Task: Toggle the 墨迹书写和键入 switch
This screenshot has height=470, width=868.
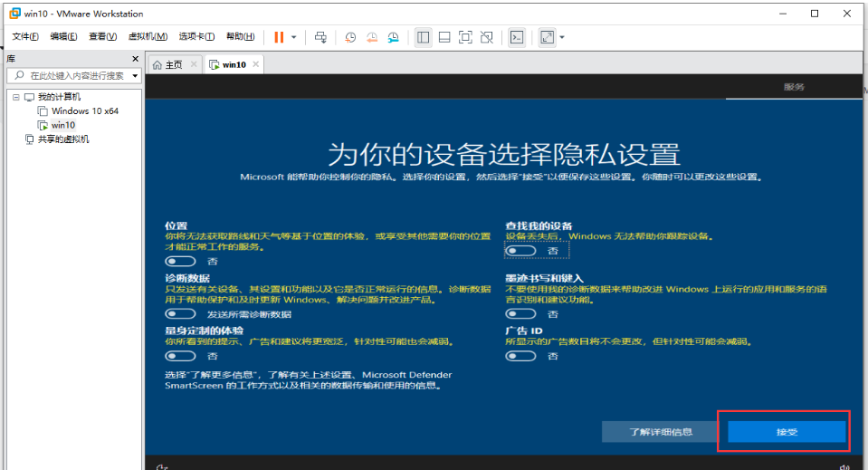Action: point(520,314)
